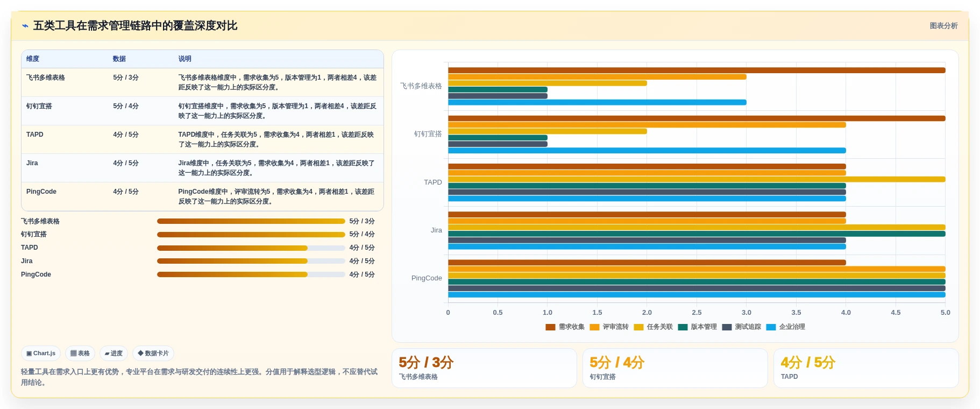
Task: Click the blue 企业治理 bar for 飞书多维表格
Action: [x=597, y=102]
